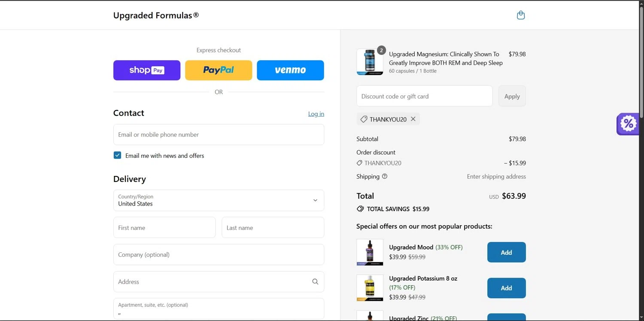Pay with Shop Pay express checkout
This screenshot has width=644, height=321.
click(147, 70)
